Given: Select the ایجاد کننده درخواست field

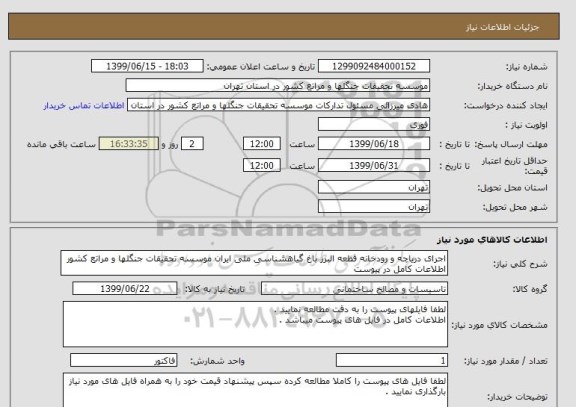Looking at the screenshot, I should [x=278, y=105].
